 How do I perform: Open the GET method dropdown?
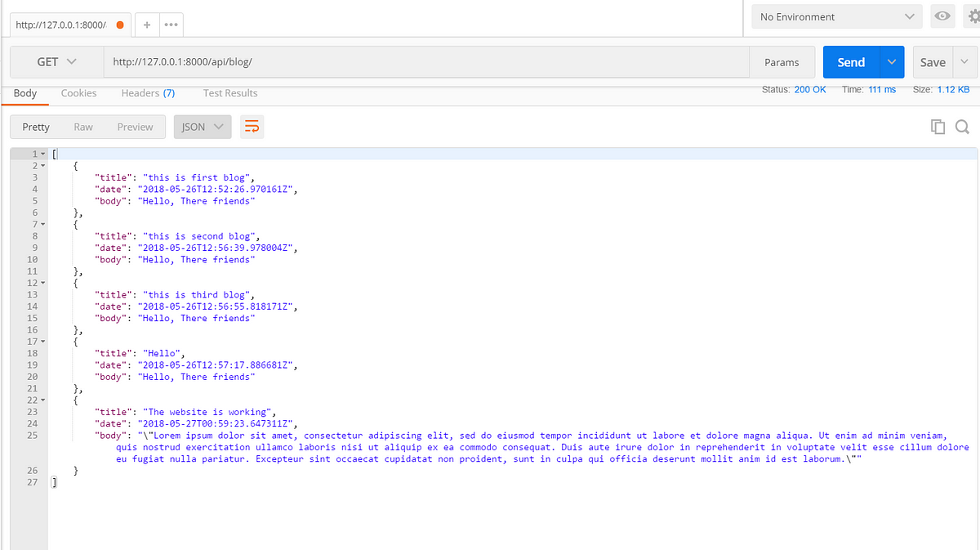[56, 62]
